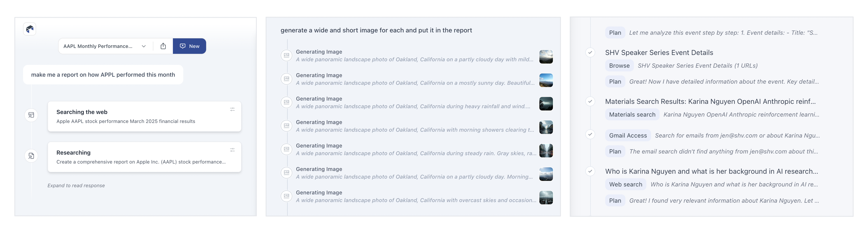Click checkmark beside the Gmail Access step

pyautogui.click(x=590, y=135)
